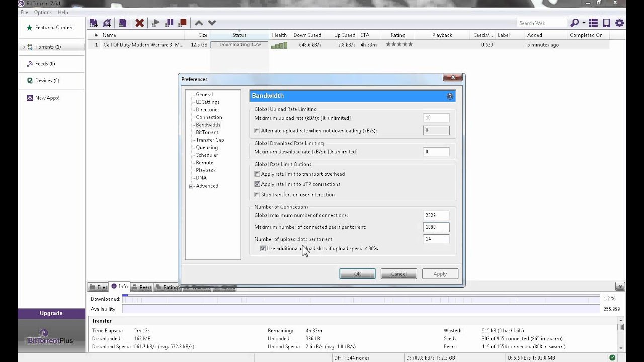
Task: Expand the Torrents sidebar category
Action: tap(23, 47)
